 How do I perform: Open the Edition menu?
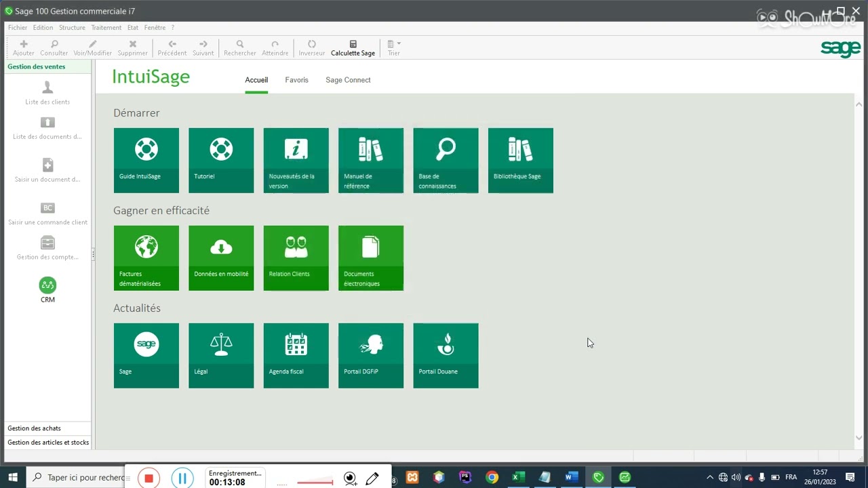tap(43, 28)
